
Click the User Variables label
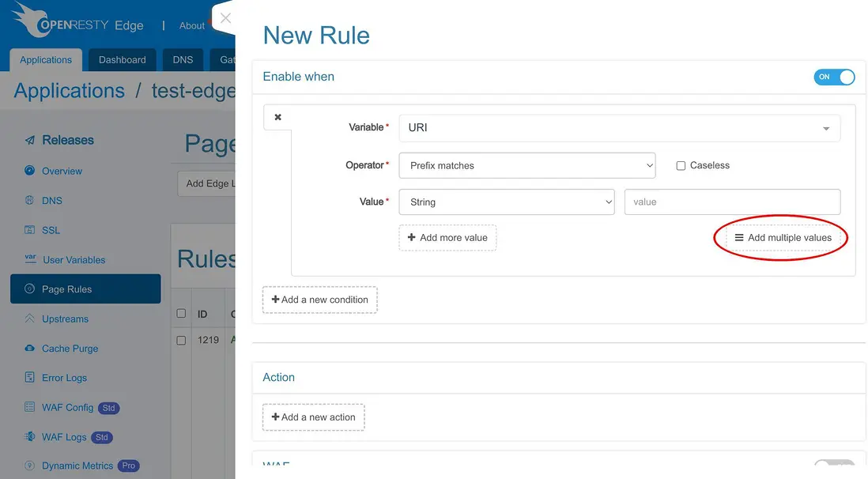(x=74, y=260)
